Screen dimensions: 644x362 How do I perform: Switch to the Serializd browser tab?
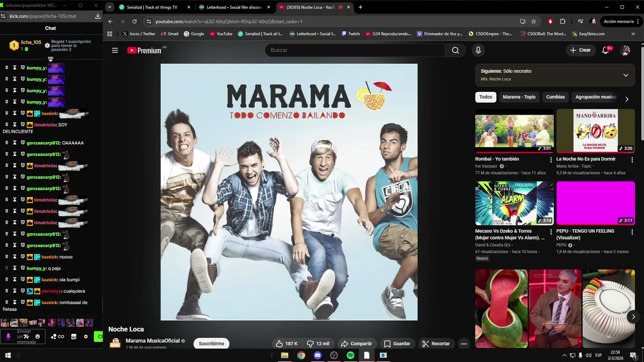pyautogui.click(x=154, y=7)
